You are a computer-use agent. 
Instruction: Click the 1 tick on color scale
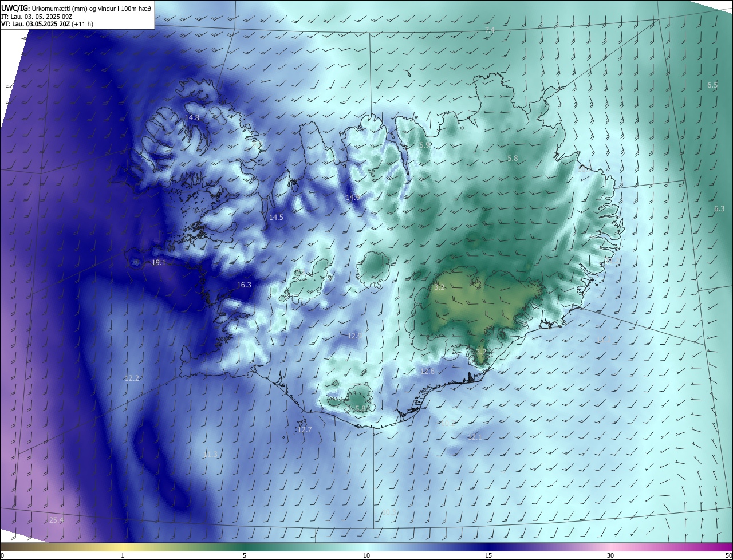[123, 555]
